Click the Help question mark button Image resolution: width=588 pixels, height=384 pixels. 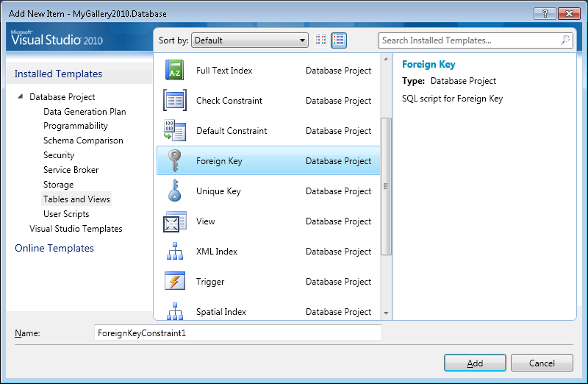(545, 13)
